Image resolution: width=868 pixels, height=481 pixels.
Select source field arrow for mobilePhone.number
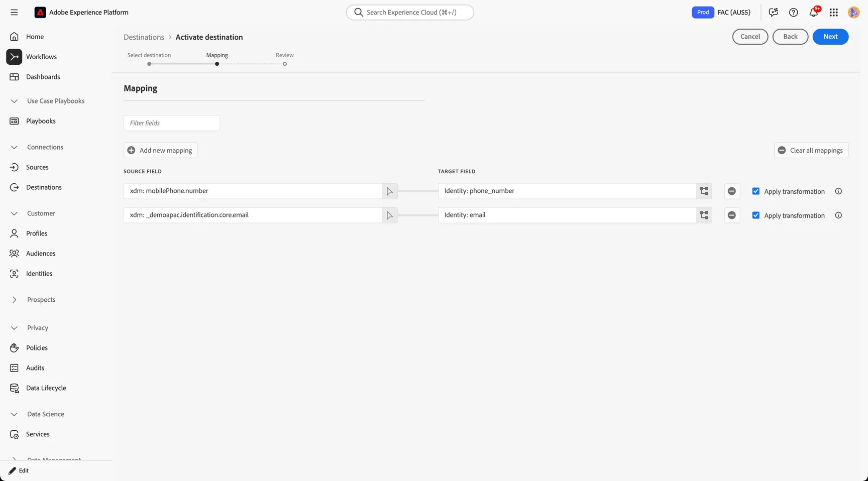[x=389, y=191]
